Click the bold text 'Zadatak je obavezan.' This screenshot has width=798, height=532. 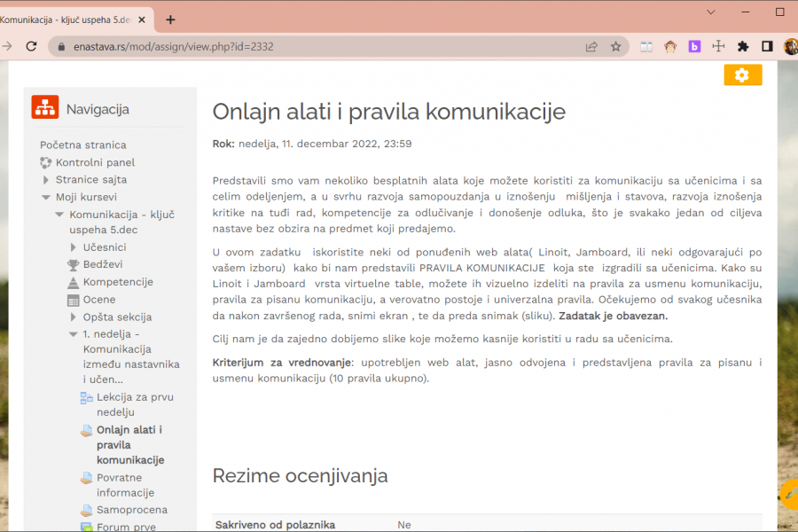click(614, 317)
